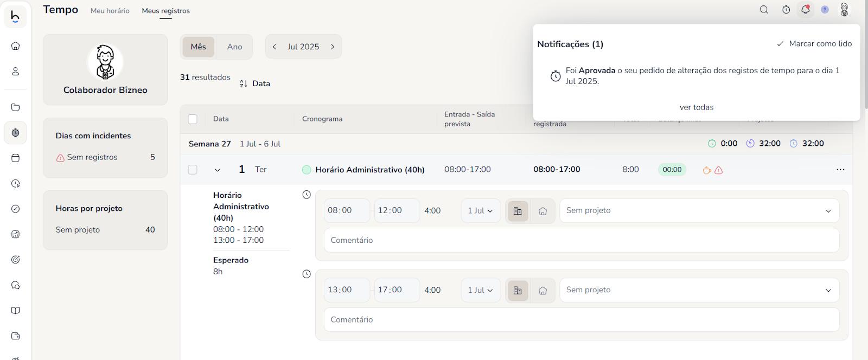This screenshot has height=360, width=868.
Task: Click the timer clock icon in header
Action: [x=786, y=10]
